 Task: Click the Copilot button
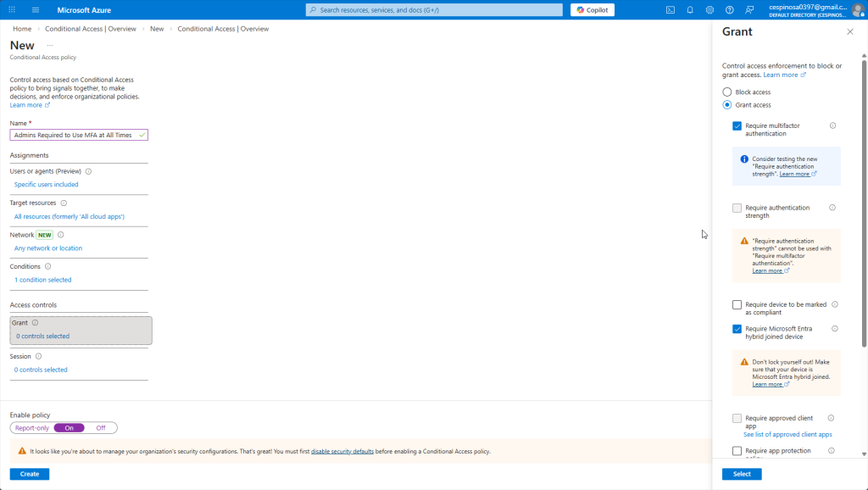tap(593, 9)
